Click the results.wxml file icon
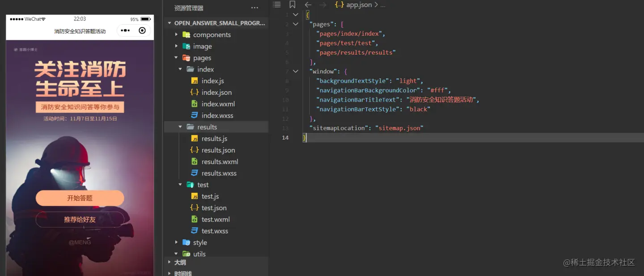The height and width of the screenshot is (276, 644). tap(195, 161)
